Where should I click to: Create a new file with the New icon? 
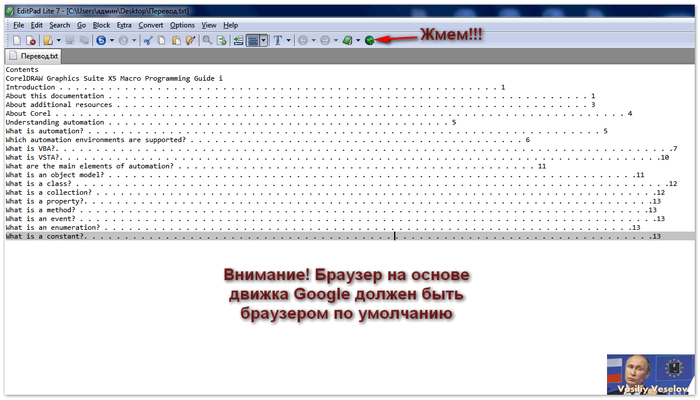(17, 41)
